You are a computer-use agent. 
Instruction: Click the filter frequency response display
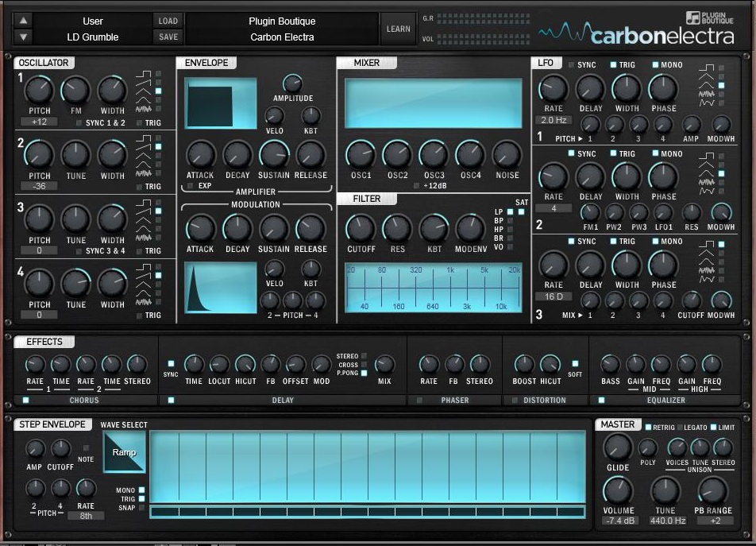point(434,288)
